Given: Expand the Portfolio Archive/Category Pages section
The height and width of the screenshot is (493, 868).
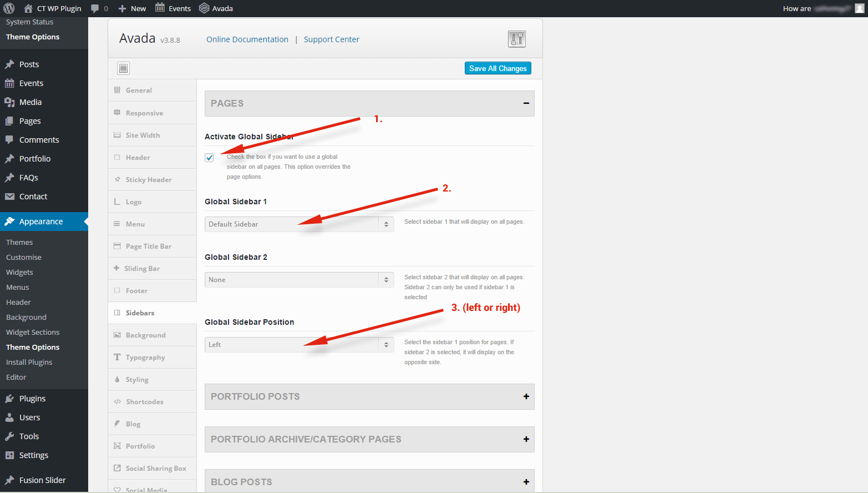Looking at the screenshot, I should pos(525,439).
